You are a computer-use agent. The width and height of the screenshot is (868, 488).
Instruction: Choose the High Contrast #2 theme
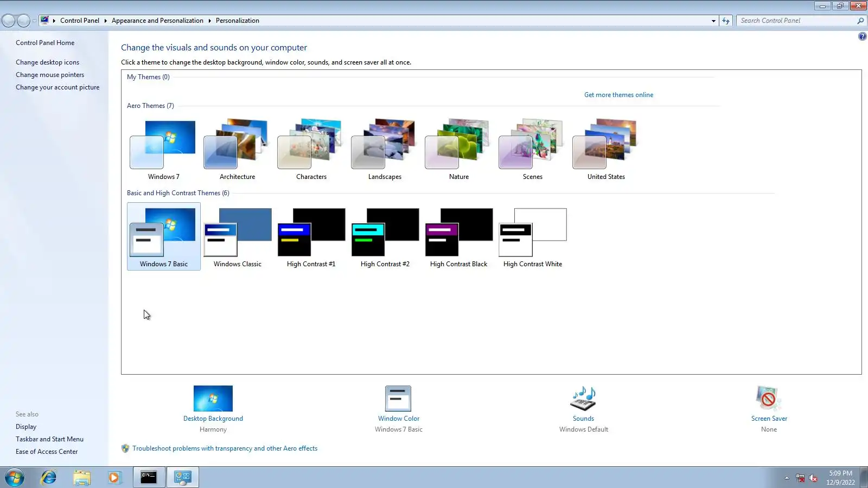tap(385, 236)
